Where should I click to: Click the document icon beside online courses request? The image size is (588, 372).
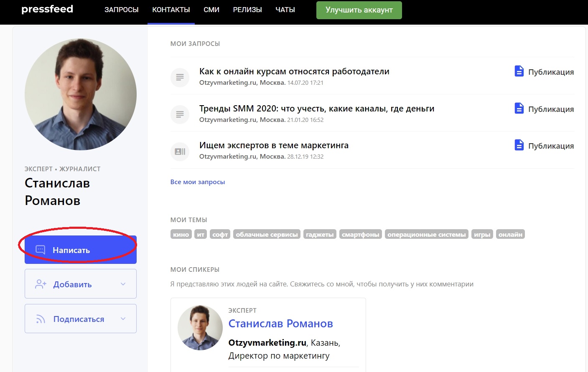click(x=180, y=77)
